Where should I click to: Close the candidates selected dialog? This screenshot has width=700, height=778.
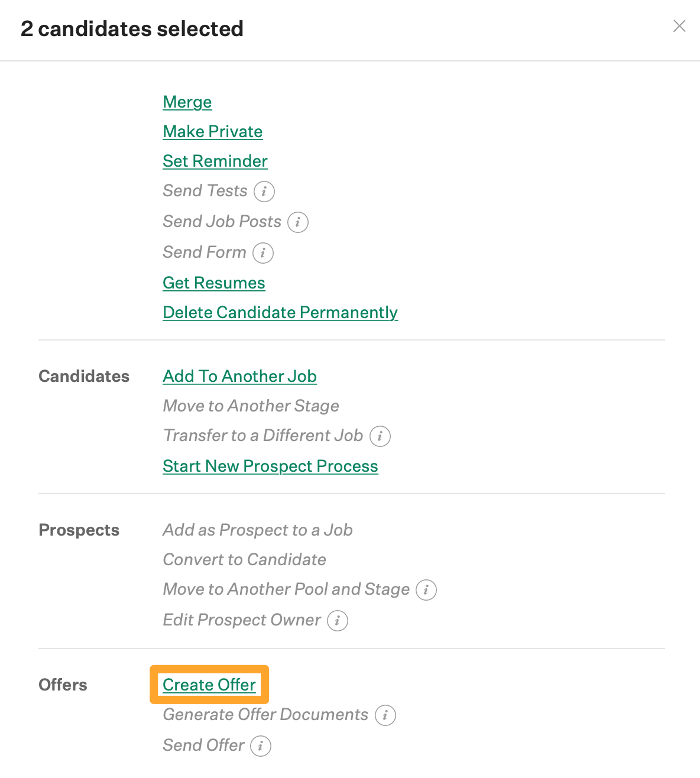(679, 26)
